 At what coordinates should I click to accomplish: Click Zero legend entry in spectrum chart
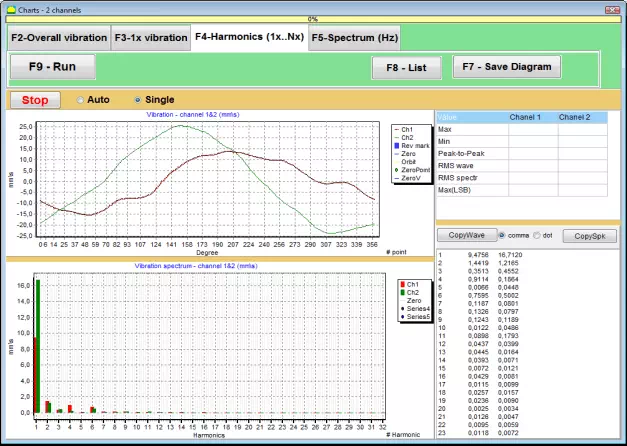click(411, 300)
